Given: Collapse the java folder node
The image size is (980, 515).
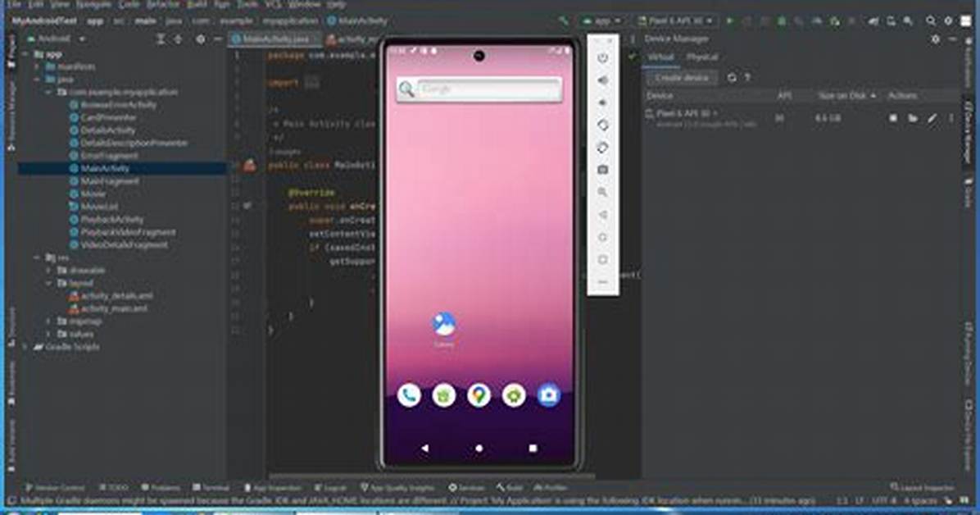Looking at the screenshot, I should (x=36, y=80).
